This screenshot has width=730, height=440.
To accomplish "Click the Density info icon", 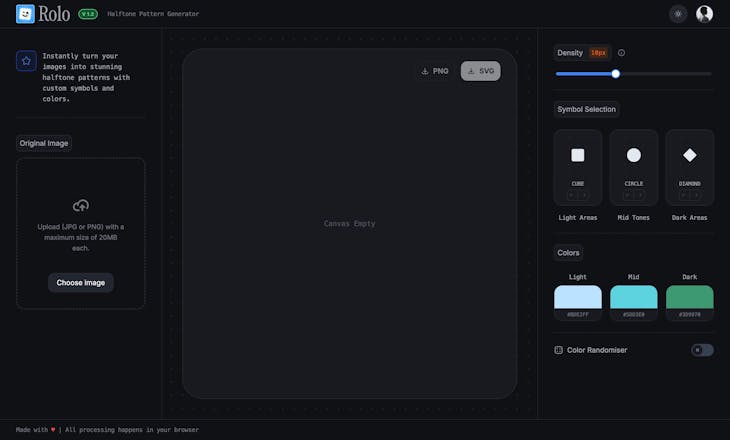I will pyautogui.click(x=621, y=53).
